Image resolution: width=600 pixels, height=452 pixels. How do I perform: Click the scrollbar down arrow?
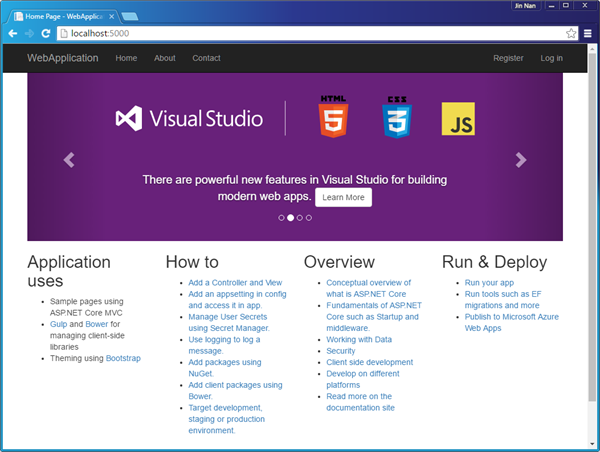pyautogui.click(x=592, y=444)
